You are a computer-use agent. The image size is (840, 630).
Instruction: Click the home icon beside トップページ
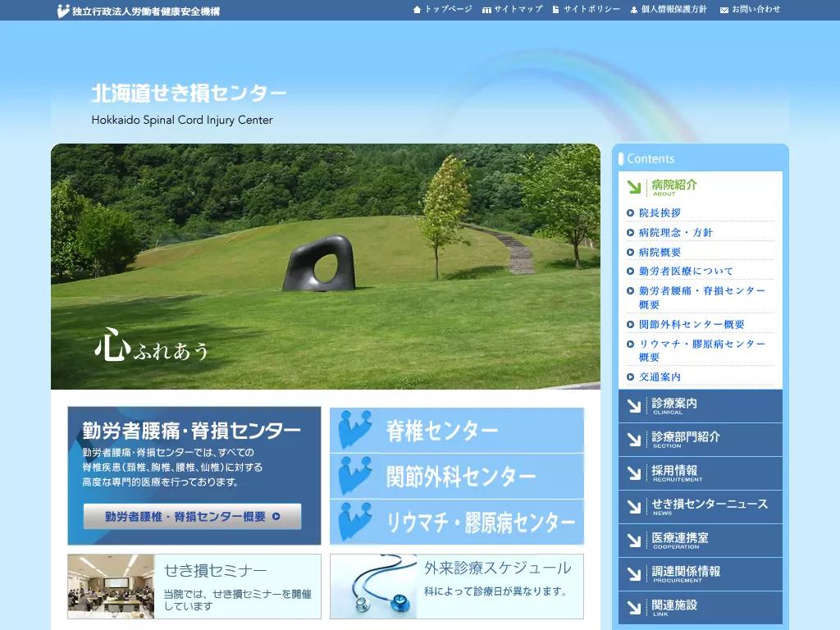[x=417, y=10]
